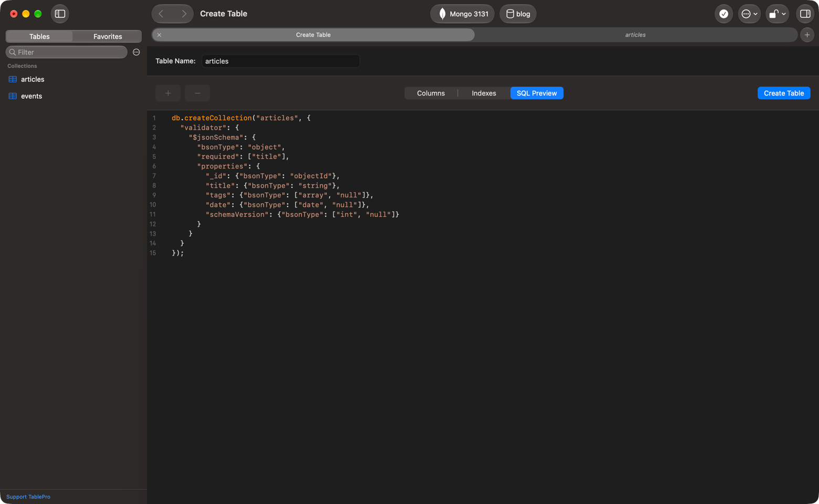This screenshot has height=504, width=819.
Task: Click the sidebar Filter search field
Action: click(67, 52)
